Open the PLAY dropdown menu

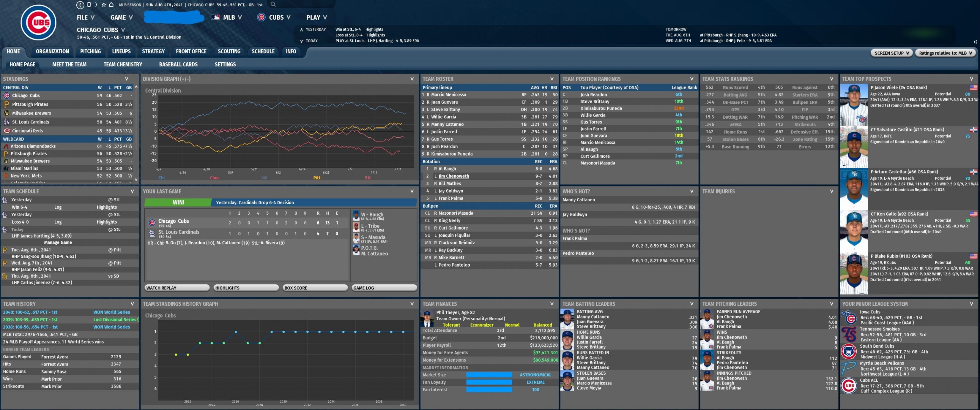click(316, 17)
